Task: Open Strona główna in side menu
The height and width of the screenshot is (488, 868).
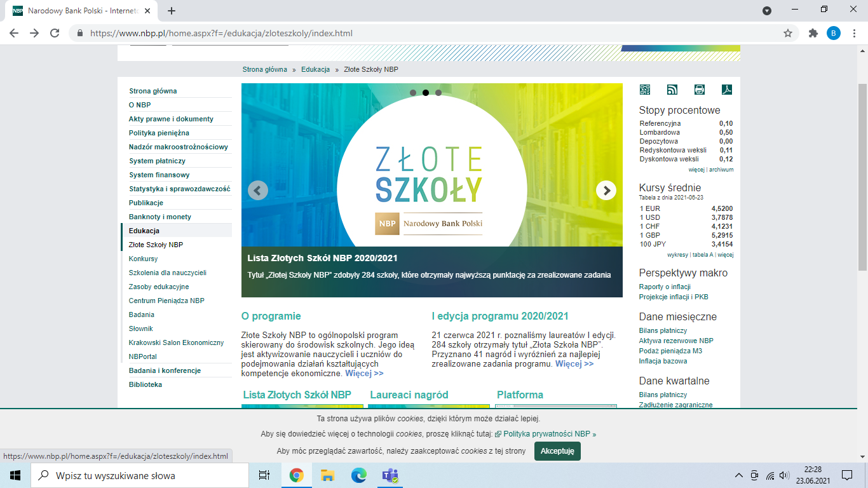Action: [153, 91]
